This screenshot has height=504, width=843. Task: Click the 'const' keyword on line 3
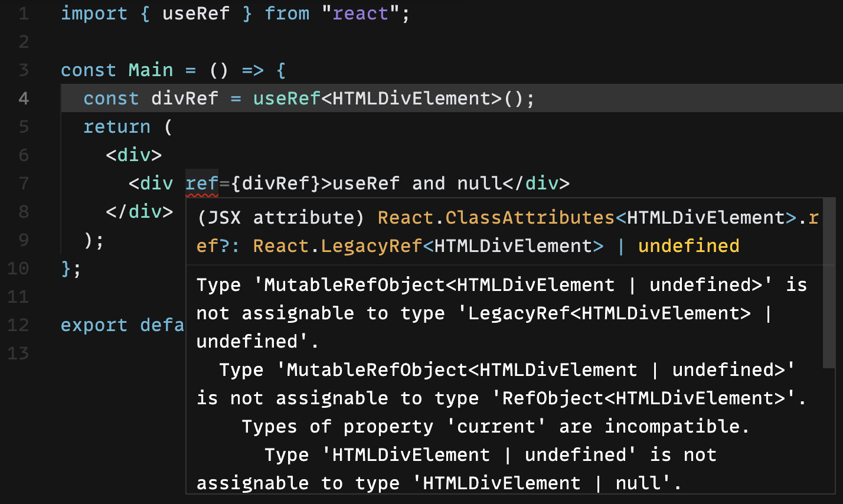coord(89,70)
